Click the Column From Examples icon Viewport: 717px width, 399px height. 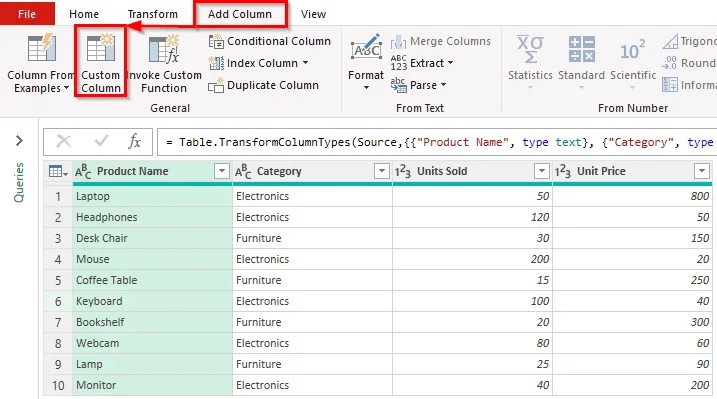(x=42, y=48)
